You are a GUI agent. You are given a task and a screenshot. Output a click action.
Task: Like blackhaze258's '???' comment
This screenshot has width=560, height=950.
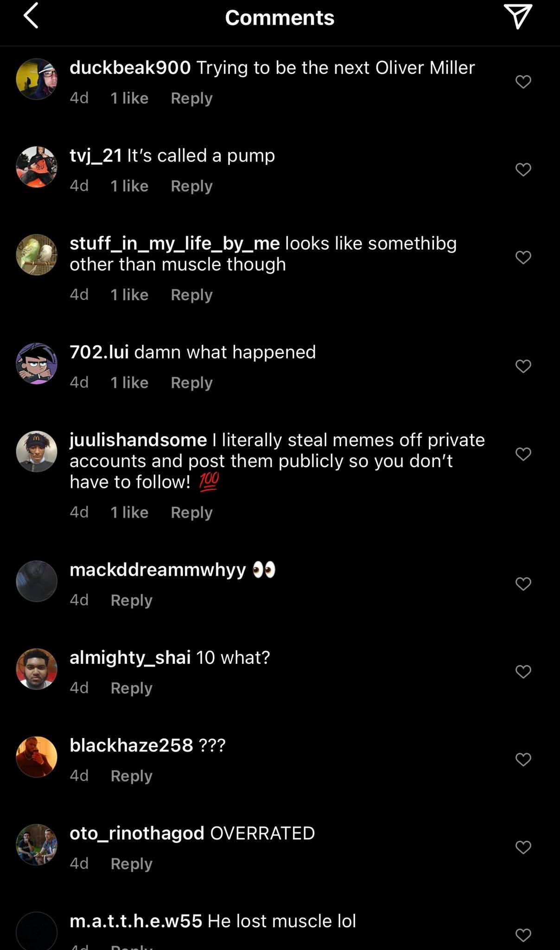point(523,759)
